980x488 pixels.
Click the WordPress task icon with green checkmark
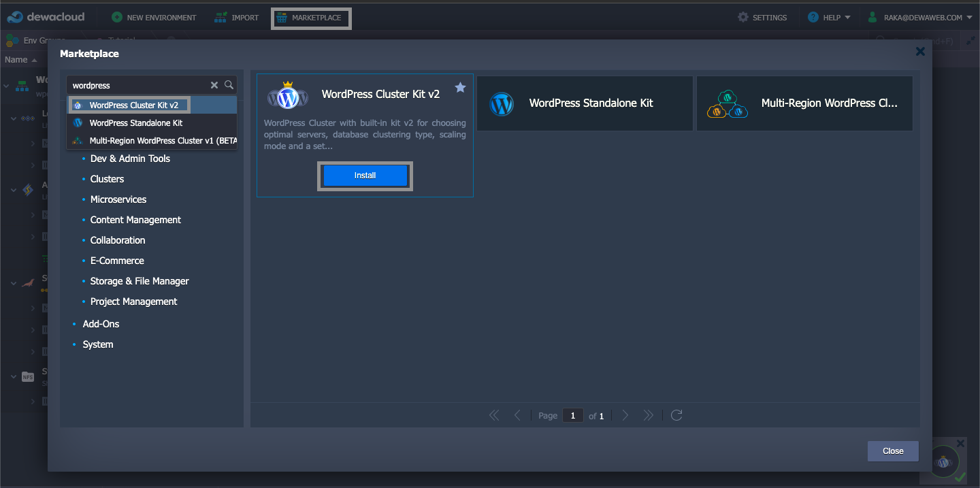[944, 463]
